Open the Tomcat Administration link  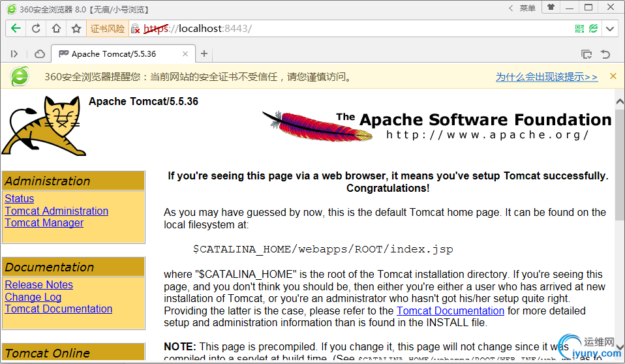click(x=56, y=211)
